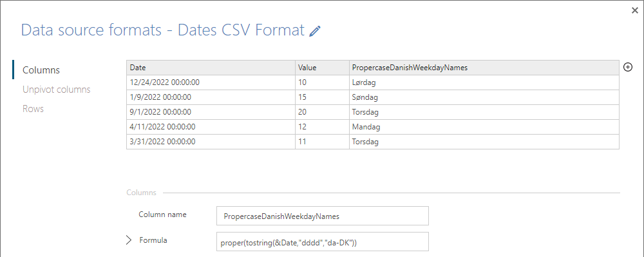Select cell 12/24/2022 00:00:00
This screenshot has height=257, width=644.
click(211, 82)
